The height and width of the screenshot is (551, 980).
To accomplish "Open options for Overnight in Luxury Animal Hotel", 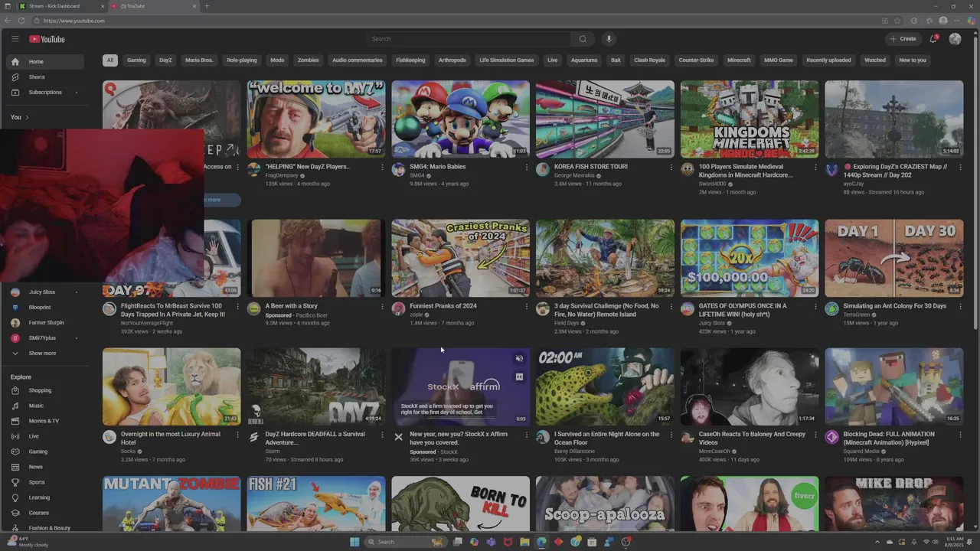I will (x=237, y=435).
